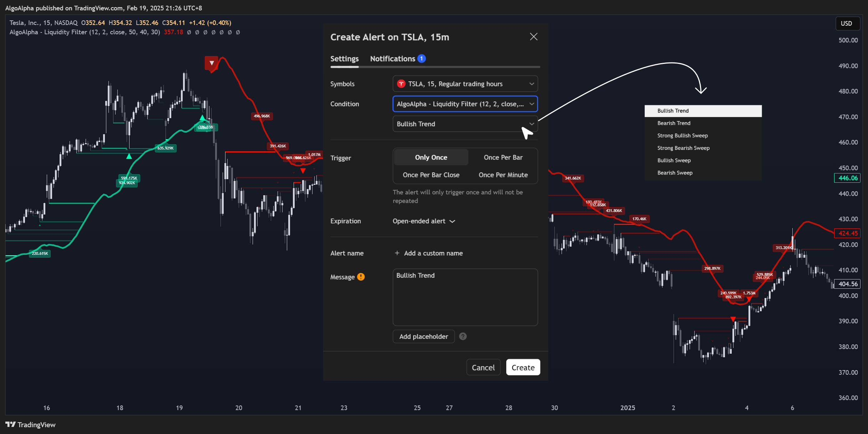
Task: Click the 298.897K volume label
Action: click(712, 268)
